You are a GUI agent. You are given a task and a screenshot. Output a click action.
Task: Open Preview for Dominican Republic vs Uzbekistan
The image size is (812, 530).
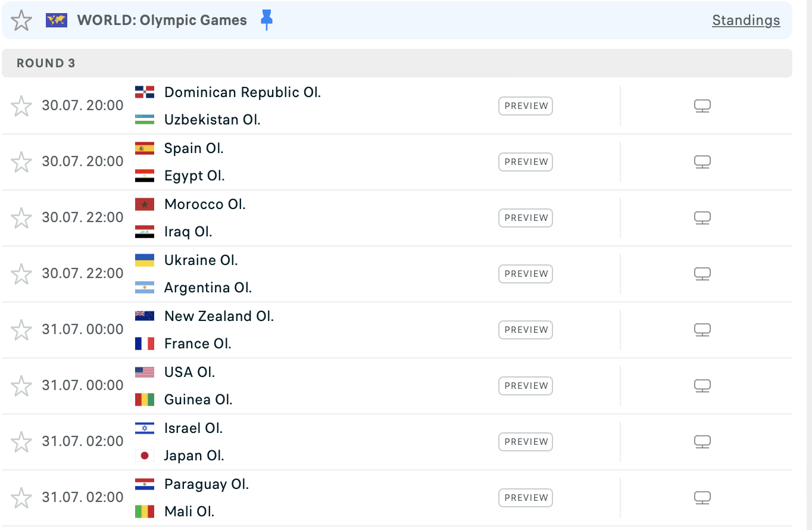pos(526,106)
